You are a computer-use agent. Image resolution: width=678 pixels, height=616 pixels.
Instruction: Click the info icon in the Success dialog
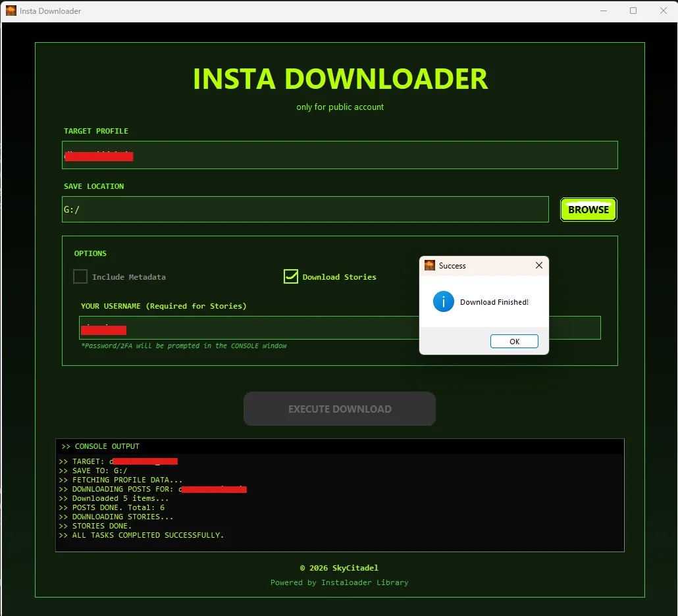442,301
